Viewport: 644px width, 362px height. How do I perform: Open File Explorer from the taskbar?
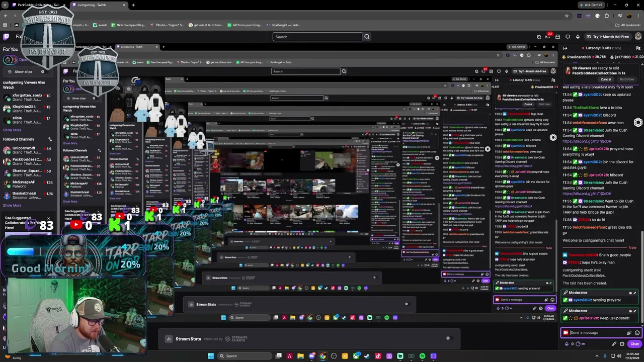(x=300, y=356)
